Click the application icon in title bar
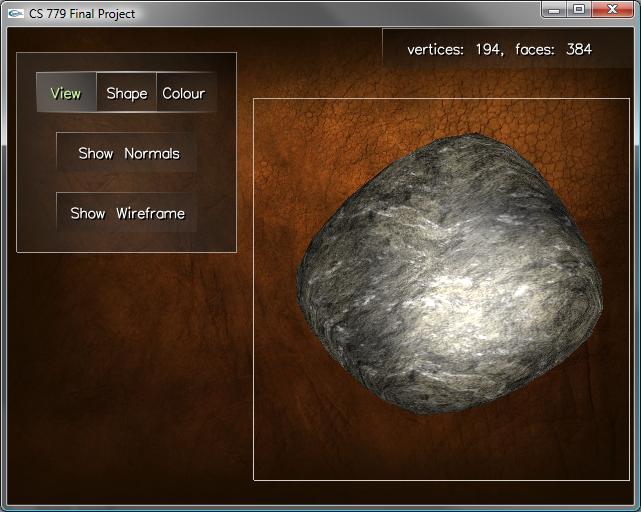This screenshot has height=512, width=641. (15, 13)
